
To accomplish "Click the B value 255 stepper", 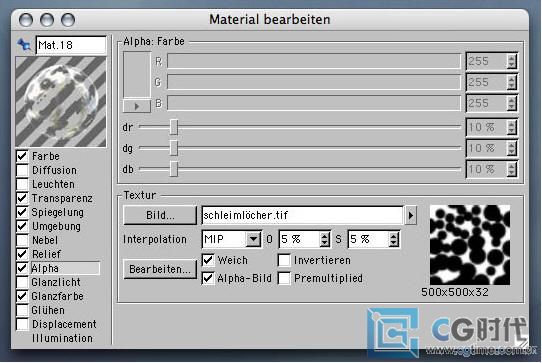I will tap(512, 103).
